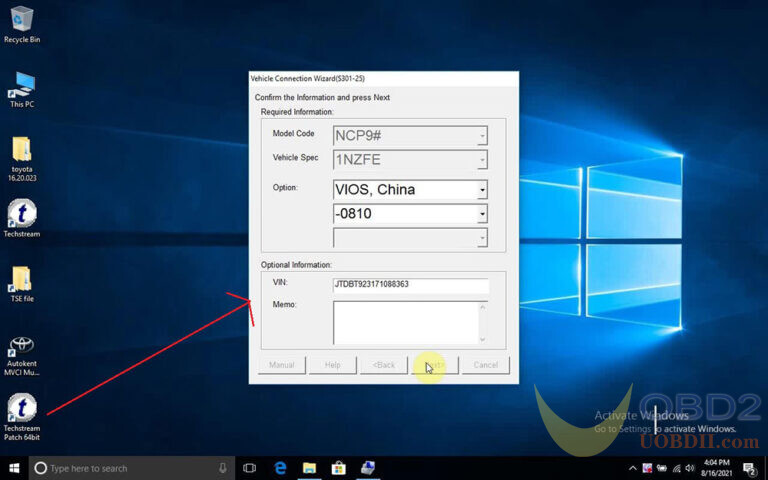The image size is (768, 480).
Task: Proceed with the Next> button
Action: pos(434,365)
